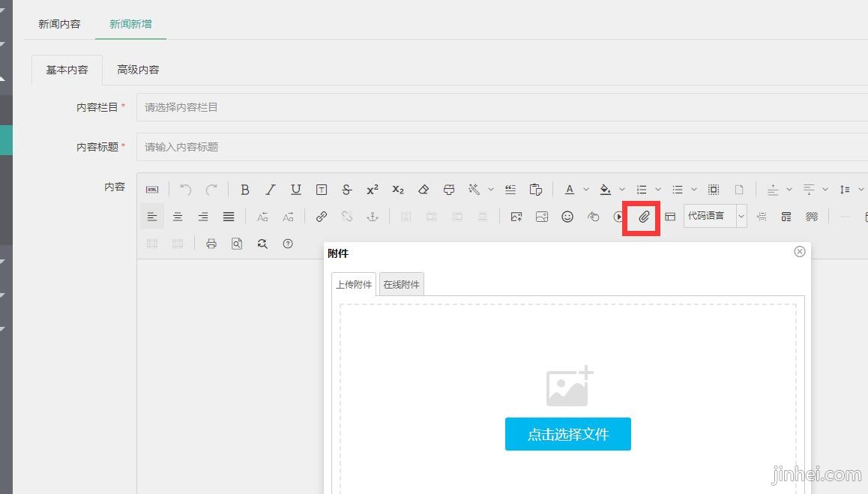Screen dimensions: 868x494
Task: Open the background settings icon
Action: click(812, 217)
